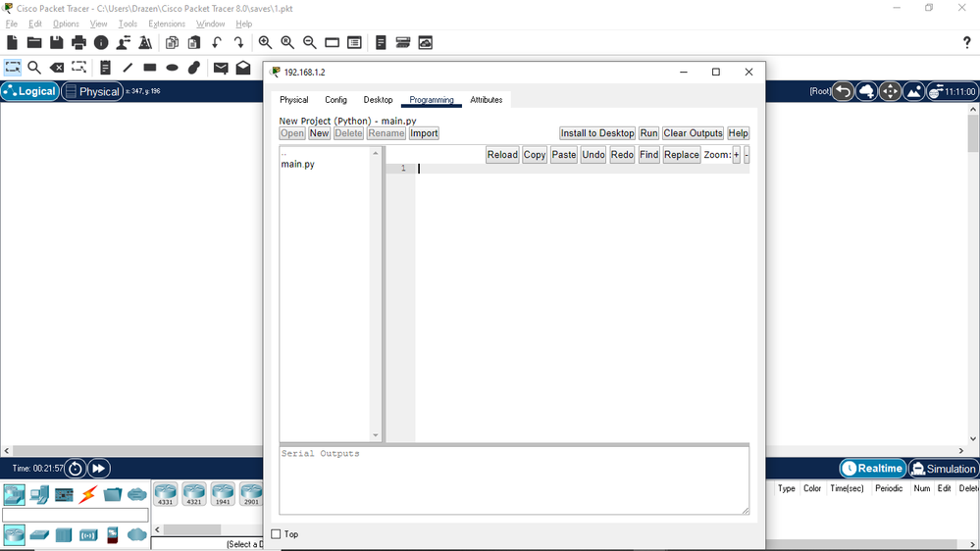Select End Devices category icon
The height and width of the screenshot is (551, 980).
pos(39,495)
